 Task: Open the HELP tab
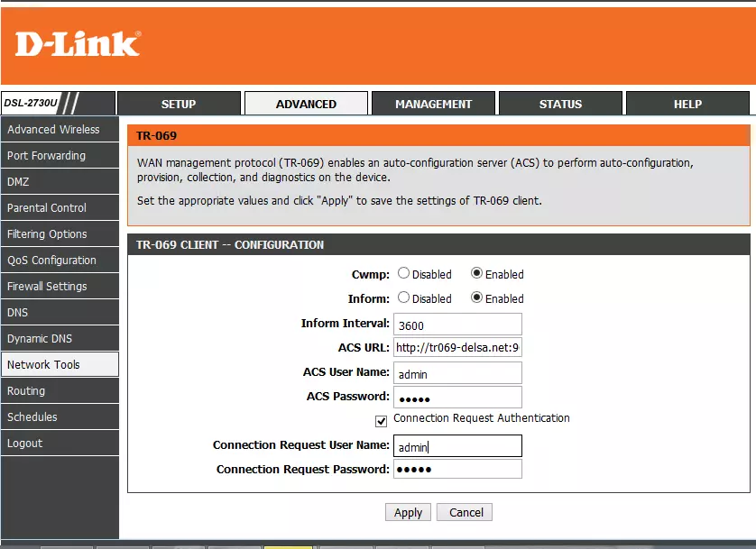(x=688, y=104)
